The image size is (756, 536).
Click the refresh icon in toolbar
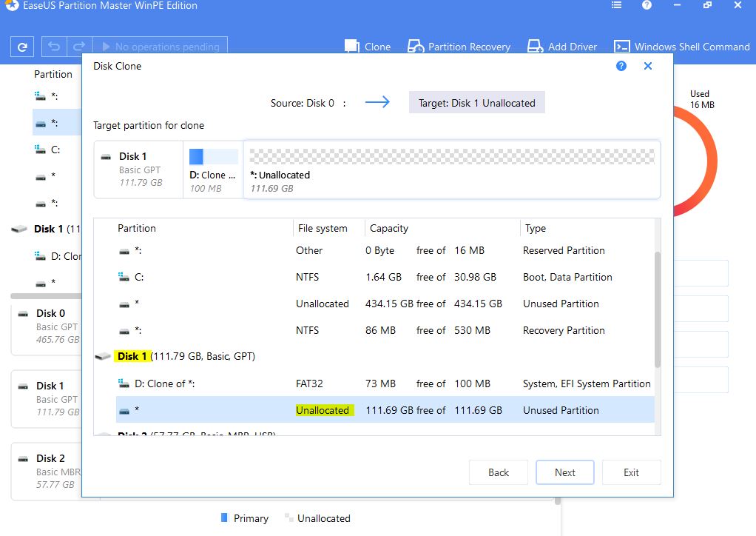coord(22,47)
